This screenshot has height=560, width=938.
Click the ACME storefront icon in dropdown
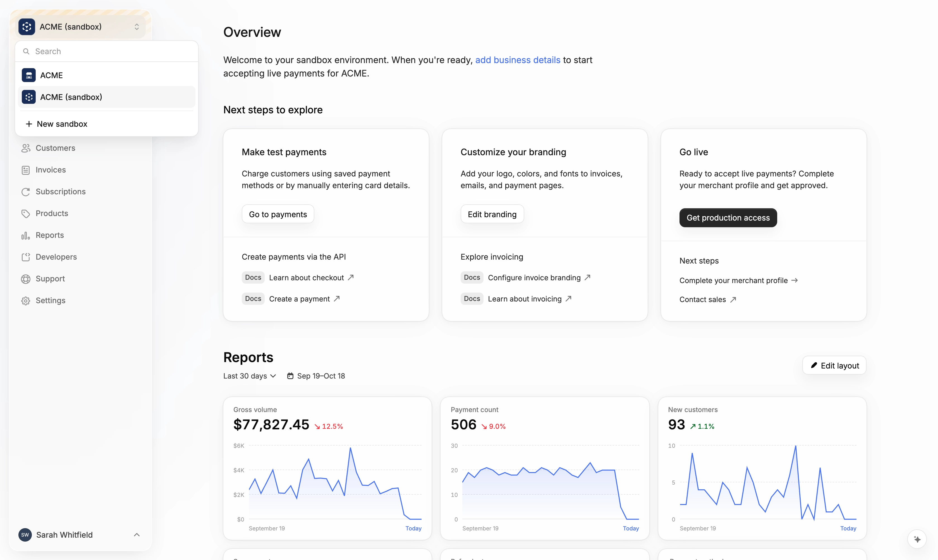pyautogui.click(x=29, y=75)
